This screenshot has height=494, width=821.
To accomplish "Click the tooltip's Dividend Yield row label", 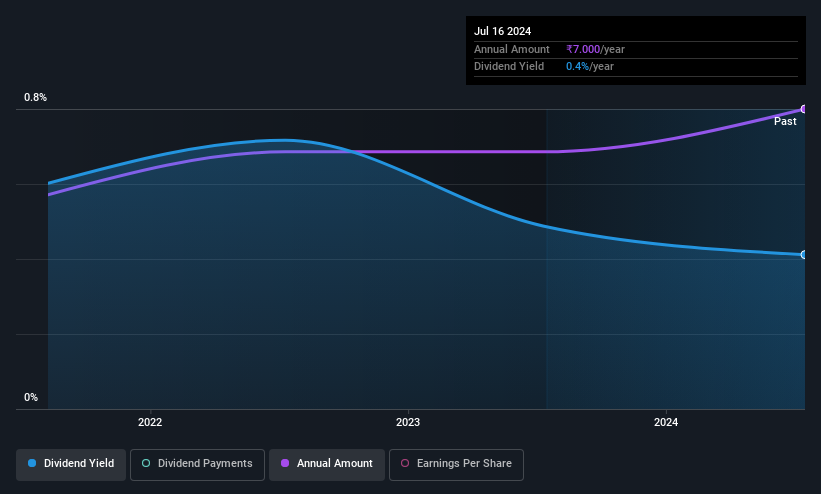I will pyautogui.click(x=509, y=67).
